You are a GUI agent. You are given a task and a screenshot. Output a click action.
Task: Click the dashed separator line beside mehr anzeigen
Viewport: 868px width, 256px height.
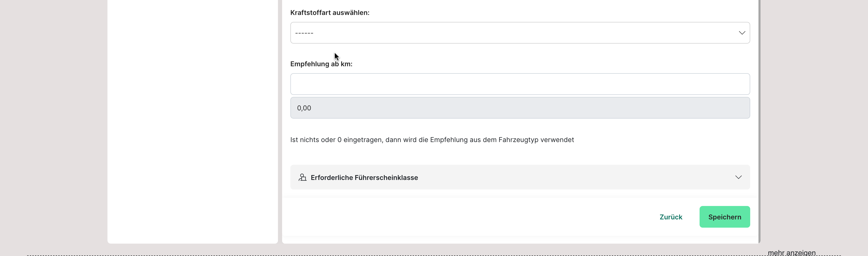(371, 255)
